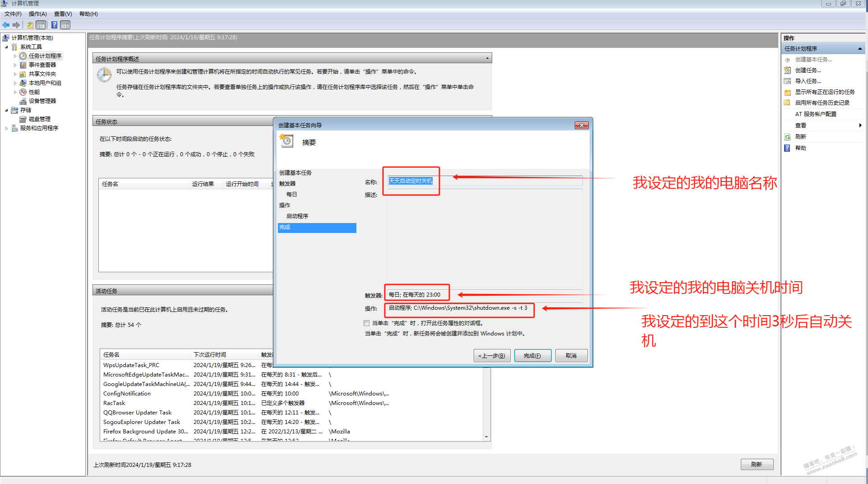Click the up-one-level folder toolbar icon

[x=30, y=25]
